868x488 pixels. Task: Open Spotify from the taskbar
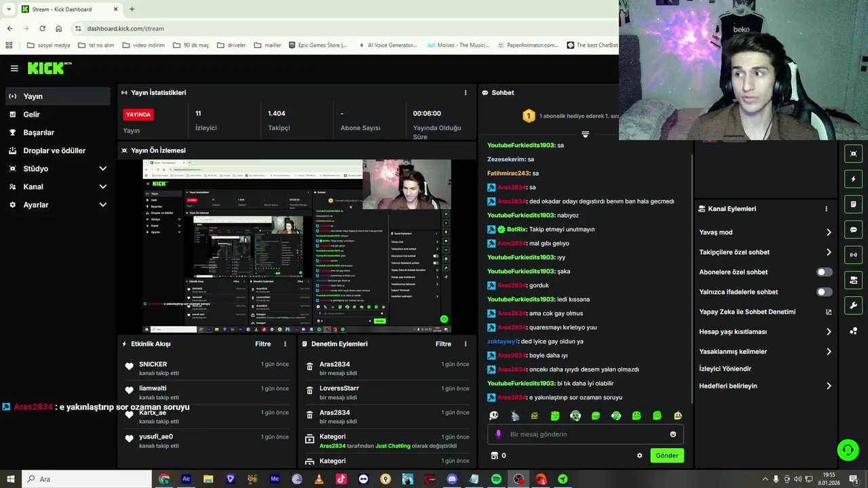click(x=496, y=479)
